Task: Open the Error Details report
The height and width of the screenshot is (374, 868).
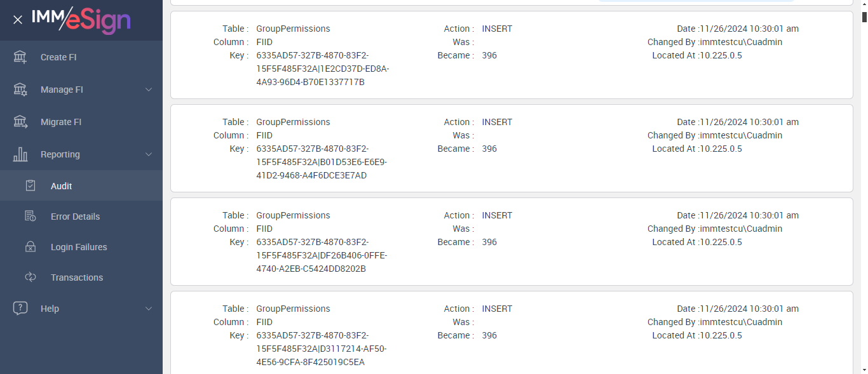Action: pyautogui.click(x=75, y=217)
